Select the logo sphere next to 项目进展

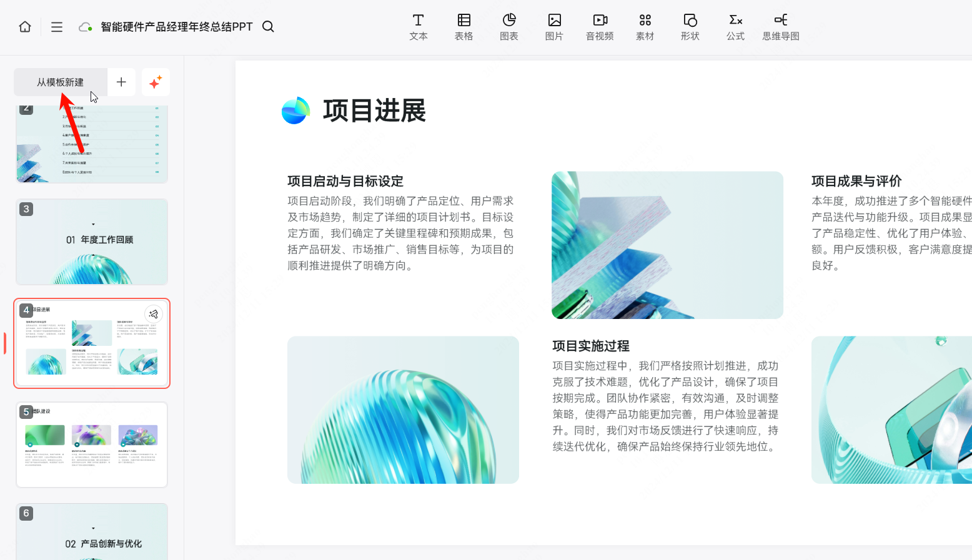(295, 111)
